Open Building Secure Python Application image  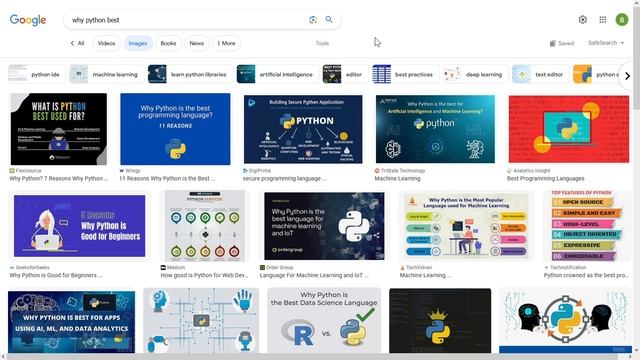click(303, 129)
